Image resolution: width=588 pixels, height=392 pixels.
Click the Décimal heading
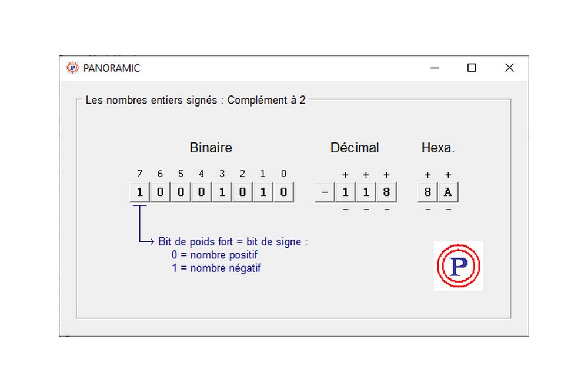tap(355, 148)
